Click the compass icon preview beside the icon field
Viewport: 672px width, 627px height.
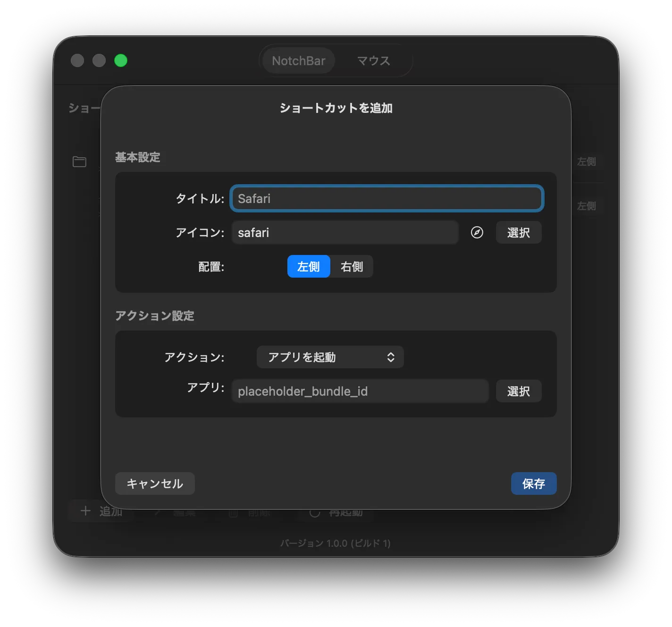coord(477,232)
